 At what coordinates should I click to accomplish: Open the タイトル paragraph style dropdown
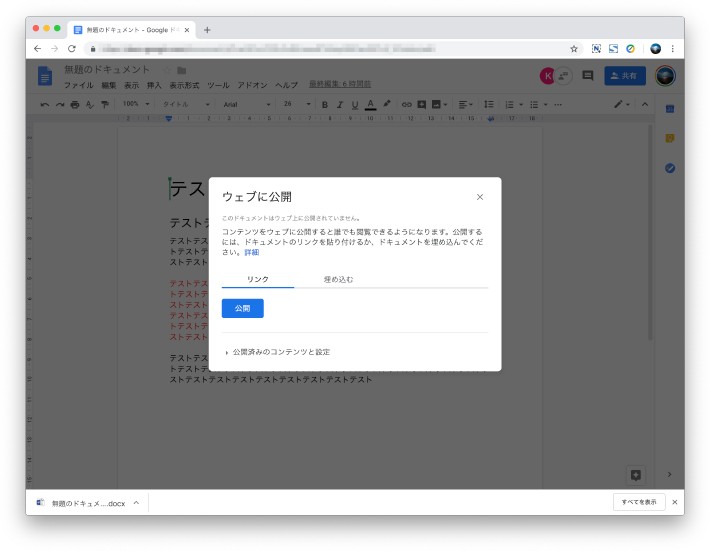coord(186,105)
